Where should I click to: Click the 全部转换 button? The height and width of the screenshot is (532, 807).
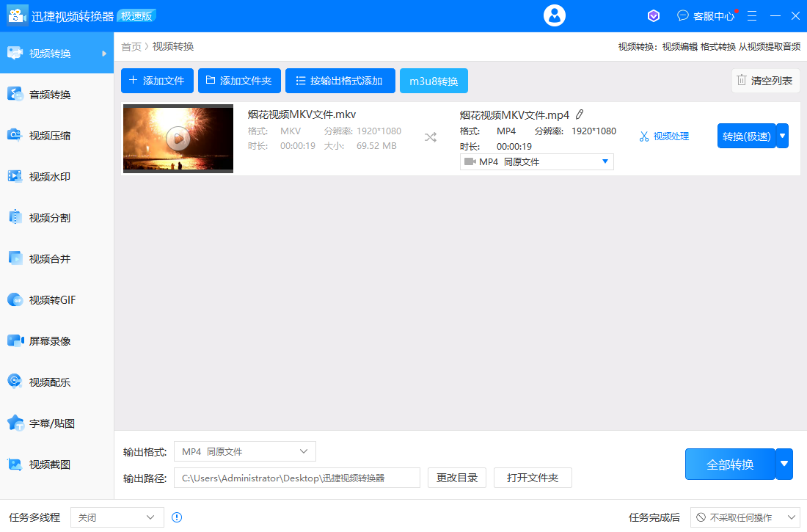(x=730, y=464)
